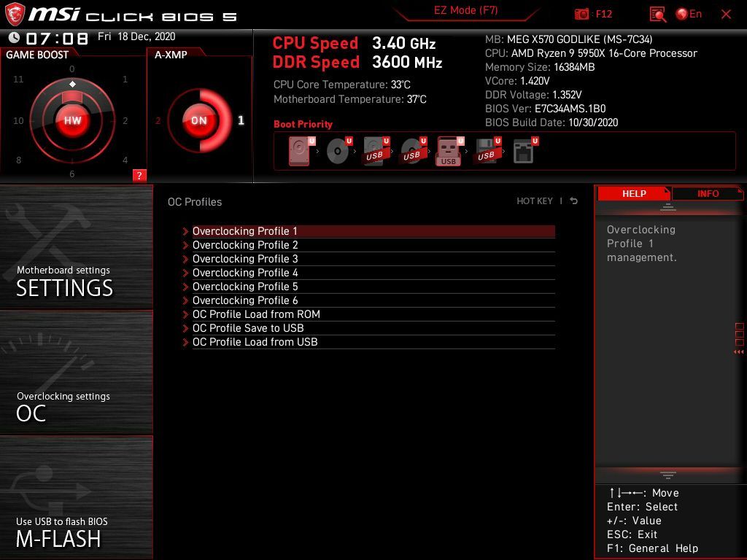Select the USB floppy boot device icon
This screenshot has width=747, height=560.
click(487, 152)
